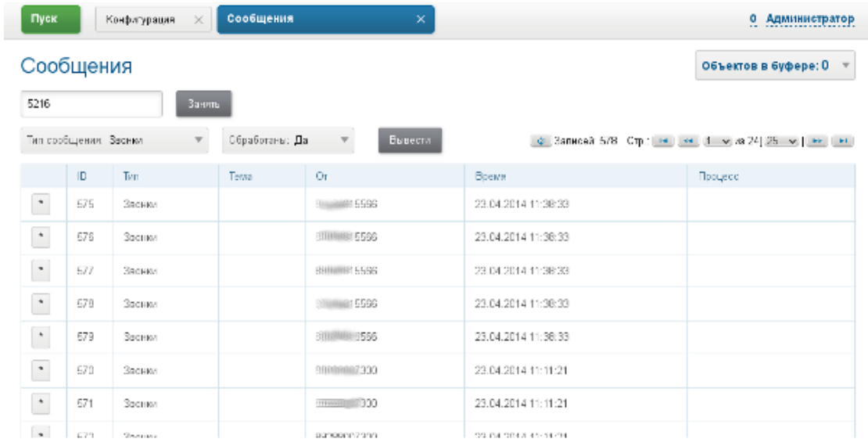Viewport: 868px width, 446px height.
Task: Click the Занять button
Action: pos(204,104)
